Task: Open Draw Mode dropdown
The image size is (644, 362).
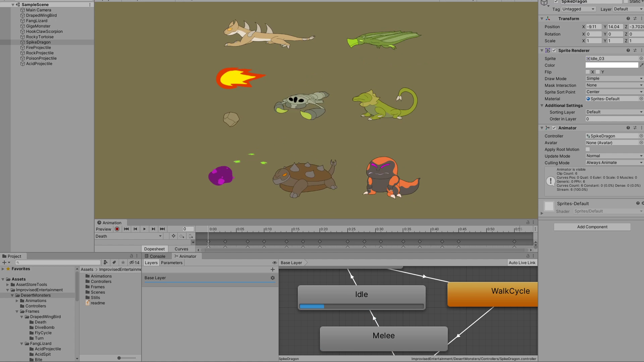Action: [614, 78]
